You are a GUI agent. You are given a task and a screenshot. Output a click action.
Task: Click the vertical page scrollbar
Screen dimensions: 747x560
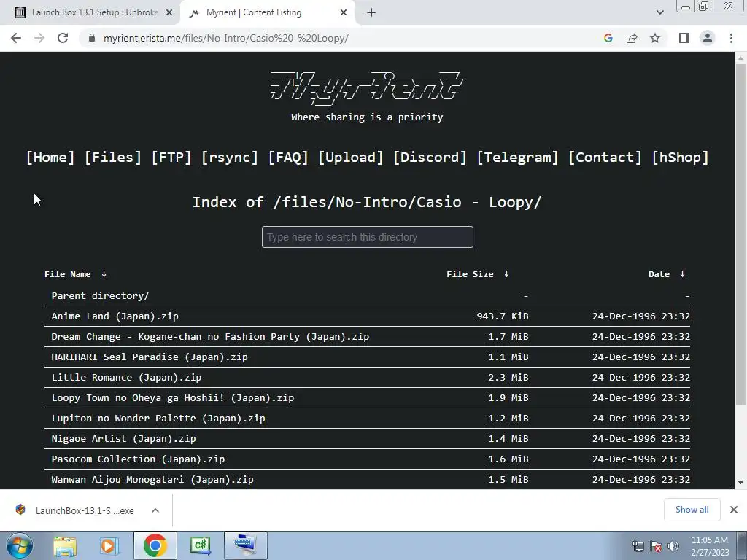[x=740, y=234]
